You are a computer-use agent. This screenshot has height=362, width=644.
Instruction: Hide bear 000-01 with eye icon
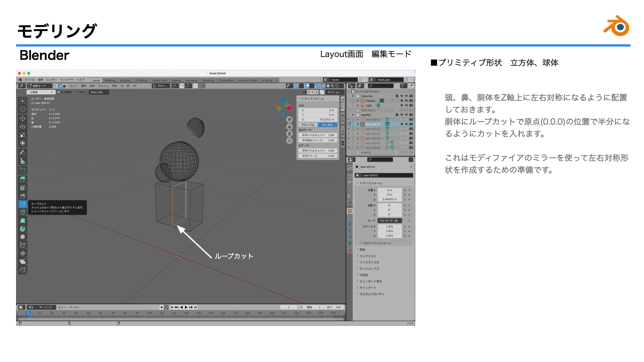pos(406,124)
